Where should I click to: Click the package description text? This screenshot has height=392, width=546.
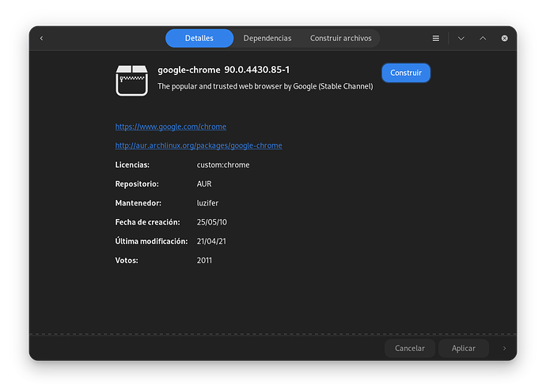265,86
